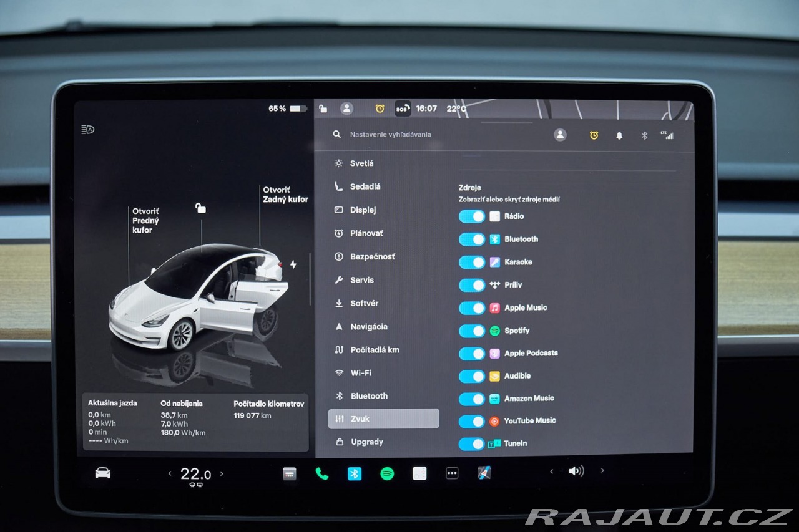Tap Otvoriť Predný kufor
Viewport: 799px width, 532px height.
pos(145,221)
